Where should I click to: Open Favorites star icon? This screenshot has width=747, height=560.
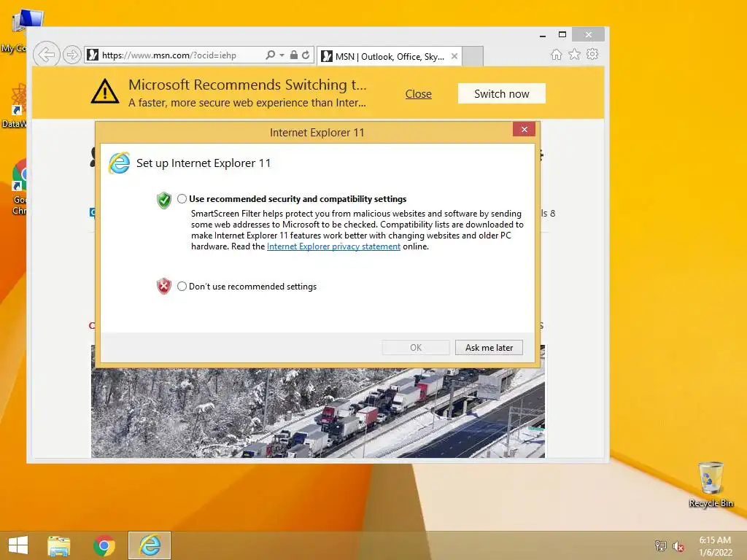(575, 54)
